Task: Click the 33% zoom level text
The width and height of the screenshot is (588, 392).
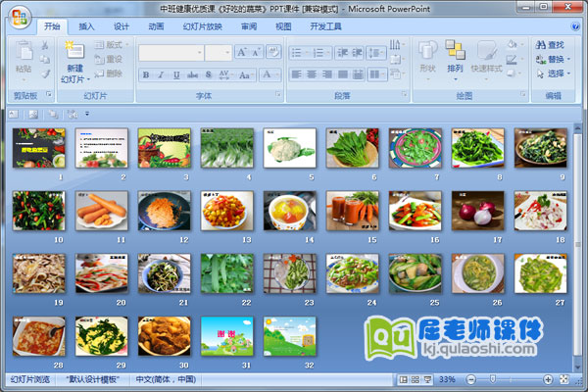Action: tap(447, 379)
